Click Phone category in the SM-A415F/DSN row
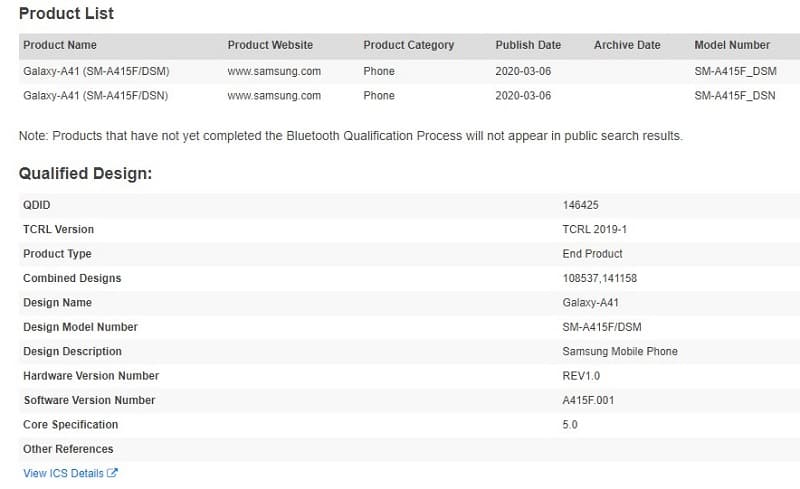 (379, 95)
